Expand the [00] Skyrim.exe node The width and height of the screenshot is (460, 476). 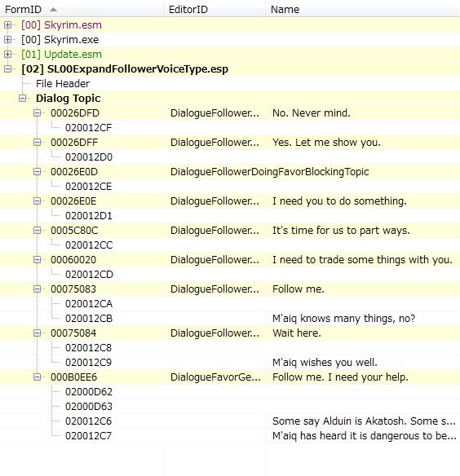7,39
